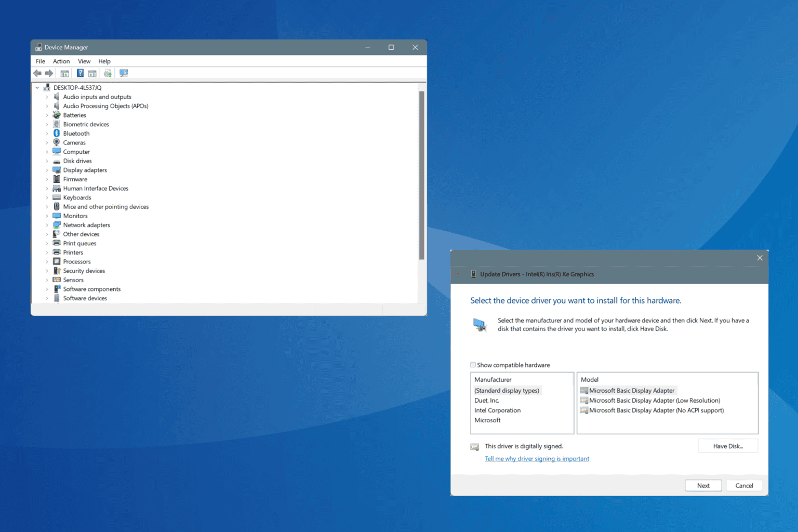Open the Action menu
Viewport: 798px width, 532px height.
[61, 61]
